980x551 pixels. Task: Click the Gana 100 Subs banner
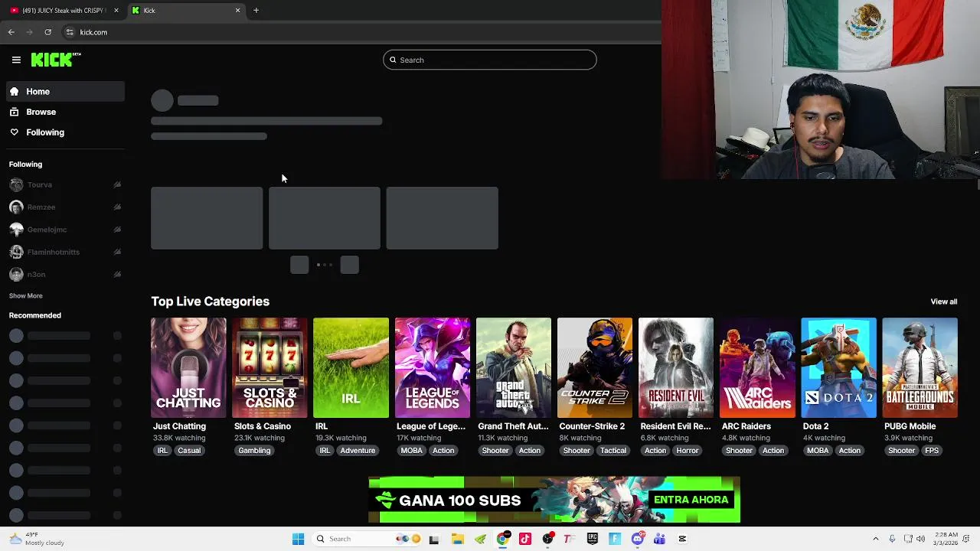554,500
